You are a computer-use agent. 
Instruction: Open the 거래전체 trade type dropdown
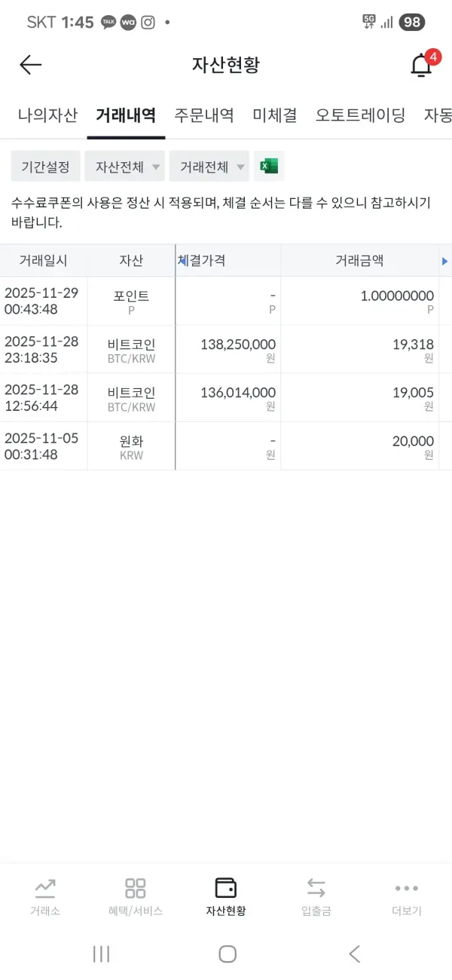tap(209, 167)
